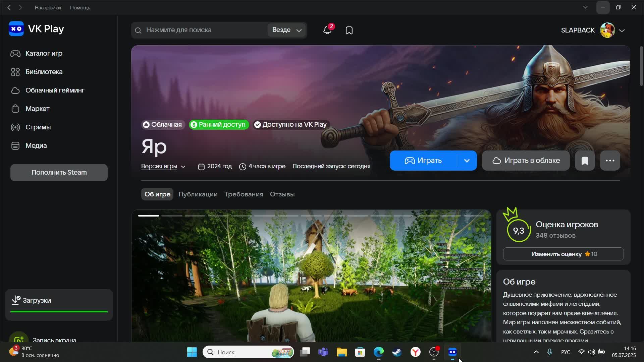Image resolution: width=644 pixels, height=362 pixels.
Task: Click the Windows Start button
Action: [192, 352]
